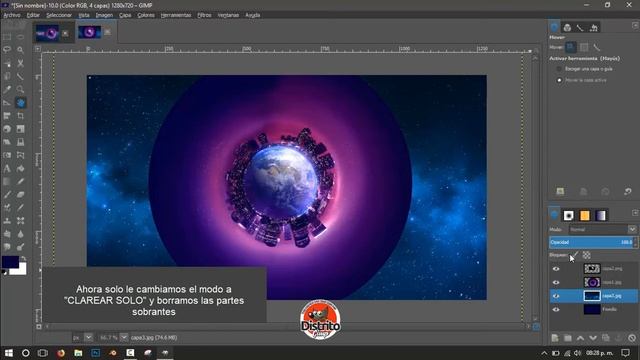Screen dimensions: 640x360
Task: Select the Free Select lasso tool
Action: 7,50
